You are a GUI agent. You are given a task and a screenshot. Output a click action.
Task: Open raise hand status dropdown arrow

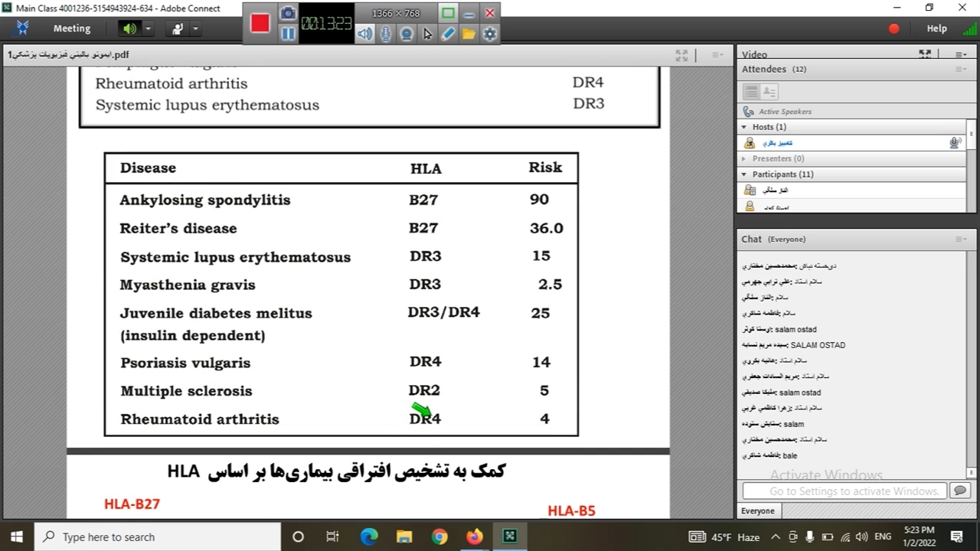click(195, 28)
